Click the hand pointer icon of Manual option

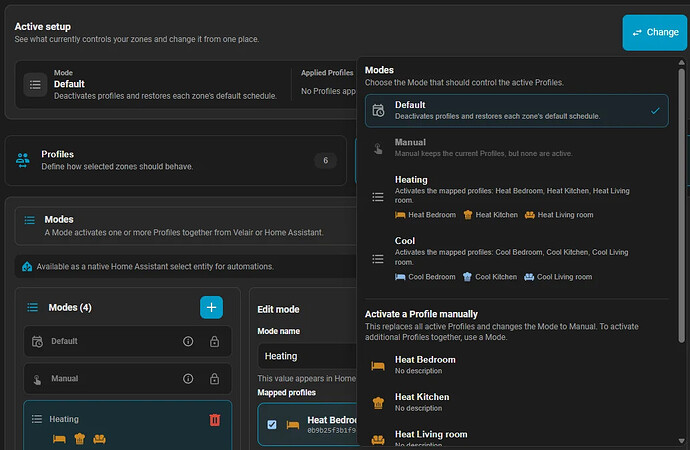tap(378, 149)
